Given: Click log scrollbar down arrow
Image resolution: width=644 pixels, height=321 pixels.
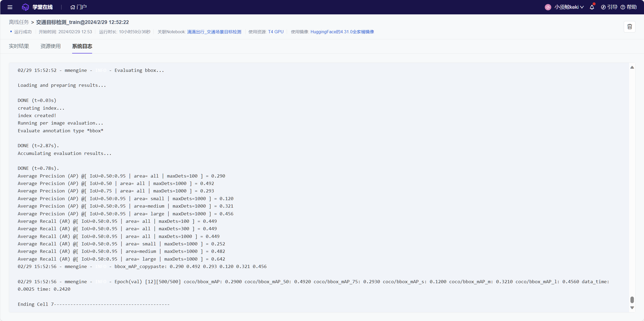Looking at the screenshot, I should tap(632, 308).
